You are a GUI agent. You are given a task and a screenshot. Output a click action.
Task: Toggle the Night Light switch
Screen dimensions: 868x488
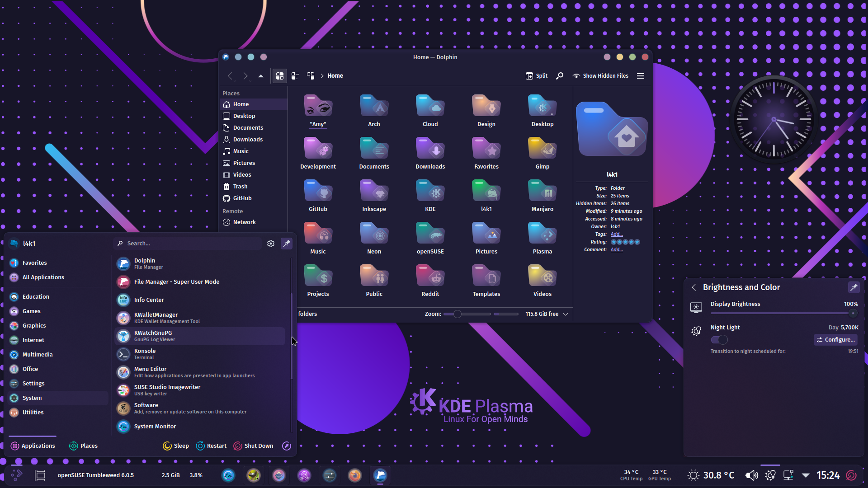point(719,340)
